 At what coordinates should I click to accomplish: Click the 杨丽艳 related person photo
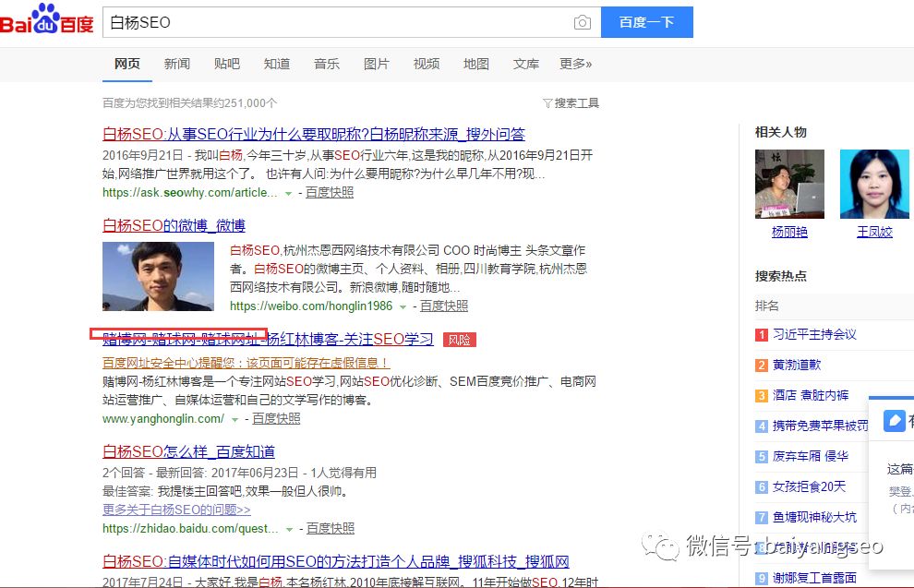tap(789, 184)
